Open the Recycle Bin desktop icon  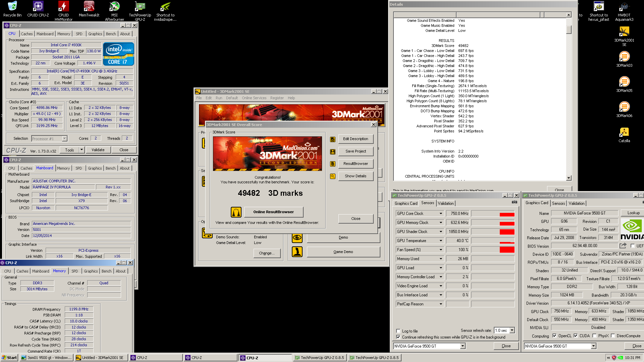[12, 9]
